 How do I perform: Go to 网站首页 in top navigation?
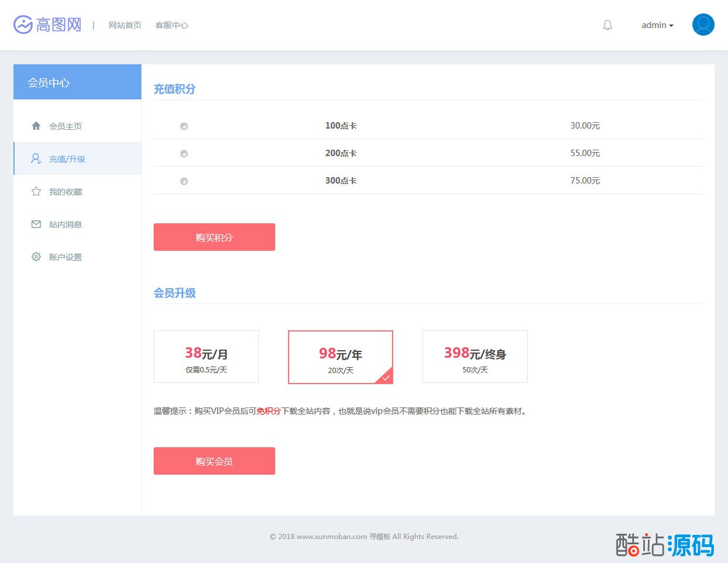coord(125,25)
